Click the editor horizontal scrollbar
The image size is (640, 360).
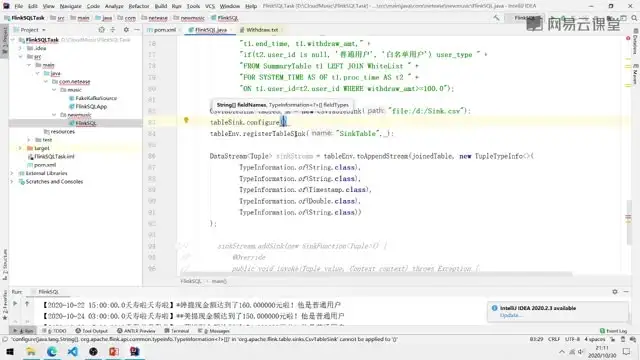[376, 274]
